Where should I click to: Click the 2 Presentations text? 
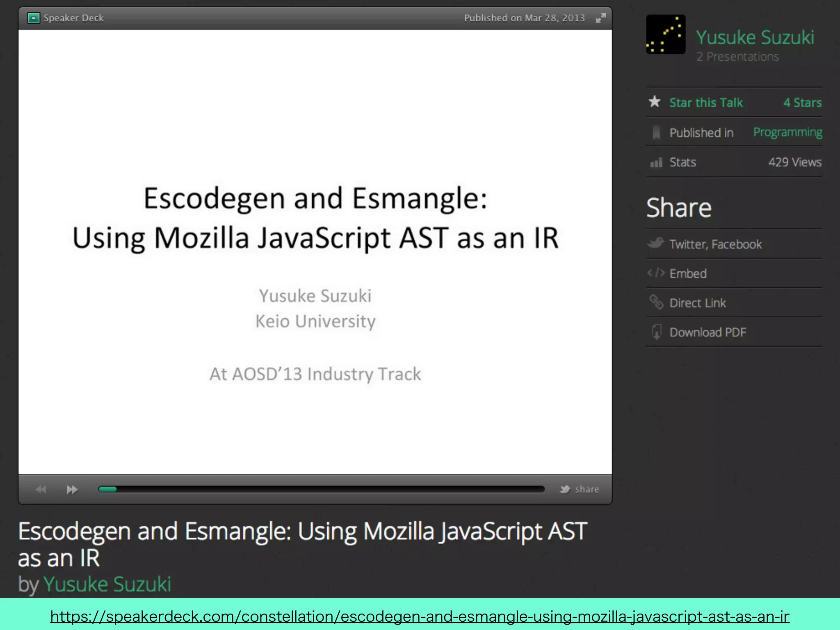pyautogui.click(x=737, y=57)
